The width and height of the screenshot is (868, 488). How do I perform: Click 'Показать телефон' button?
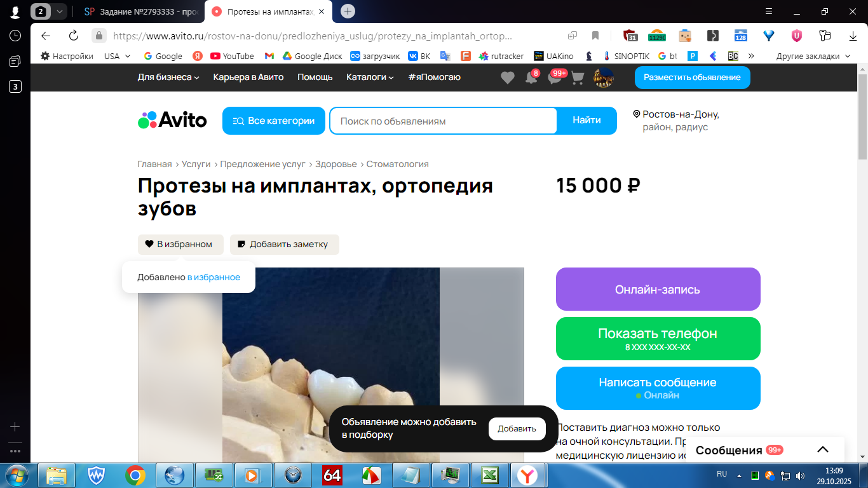click(x=658, y=339)
